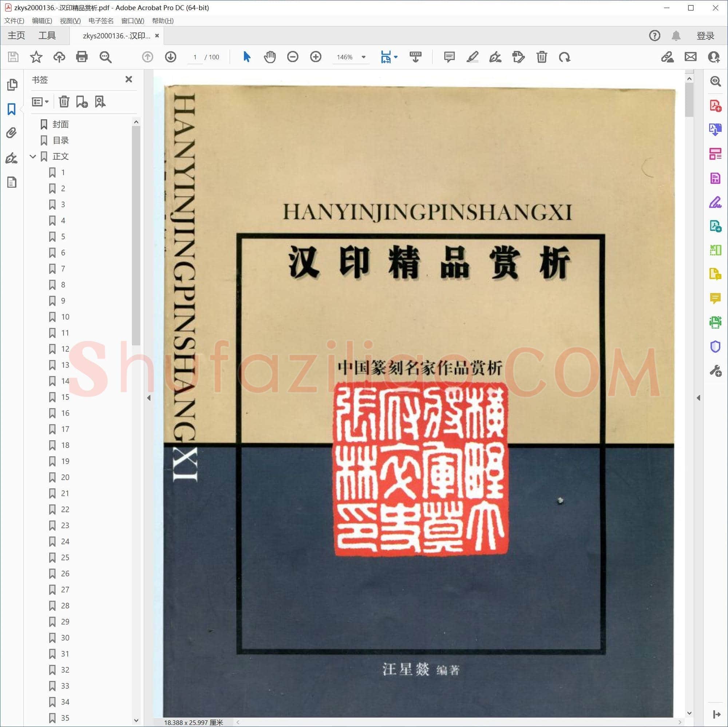Switch to the 主页 tab

tap(17, 35)
